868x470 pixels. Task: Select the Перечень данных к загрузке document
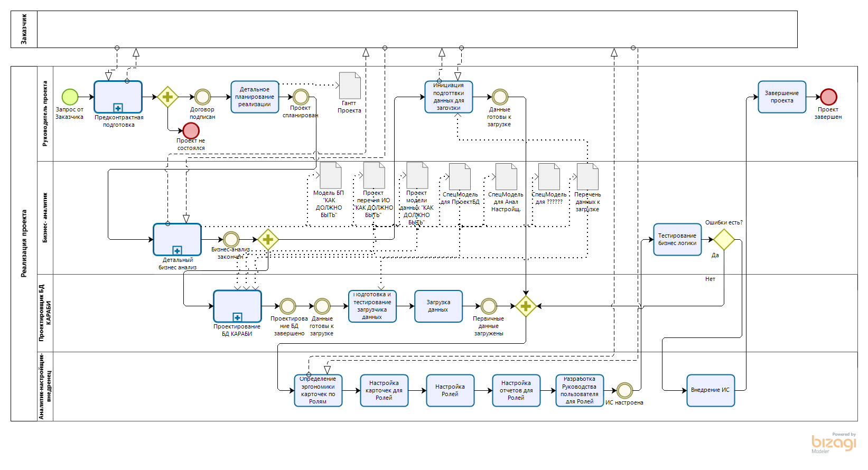click(587, 176)
